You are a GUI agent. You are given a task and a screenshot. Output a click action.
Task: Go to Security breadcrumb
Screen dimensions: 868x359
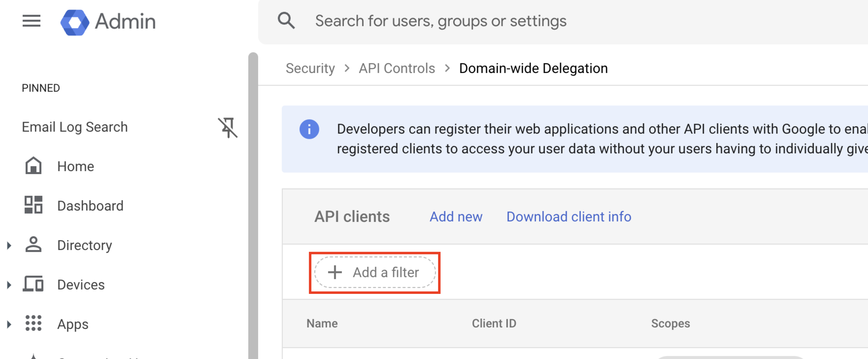[310, 69]
